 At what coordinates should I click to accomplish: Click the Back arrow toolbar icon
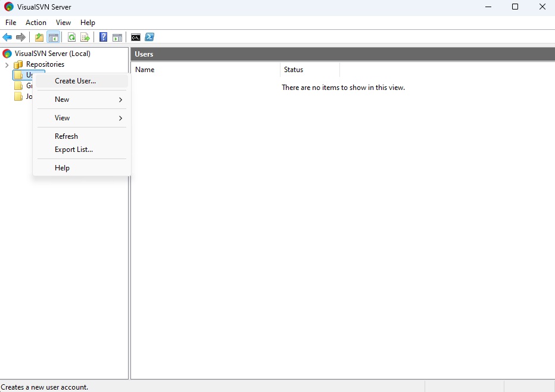7,38
